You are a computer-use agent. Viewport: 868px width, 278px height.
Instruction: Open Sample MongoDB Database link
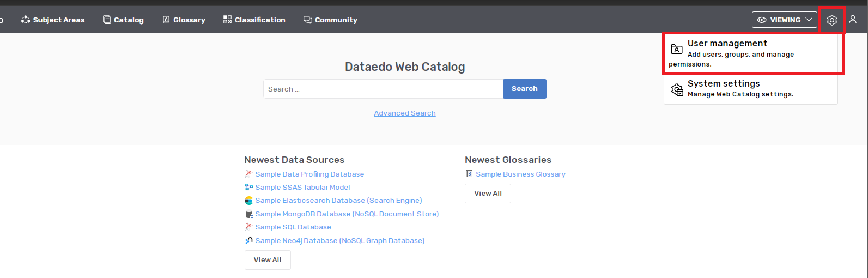point(347,214)
